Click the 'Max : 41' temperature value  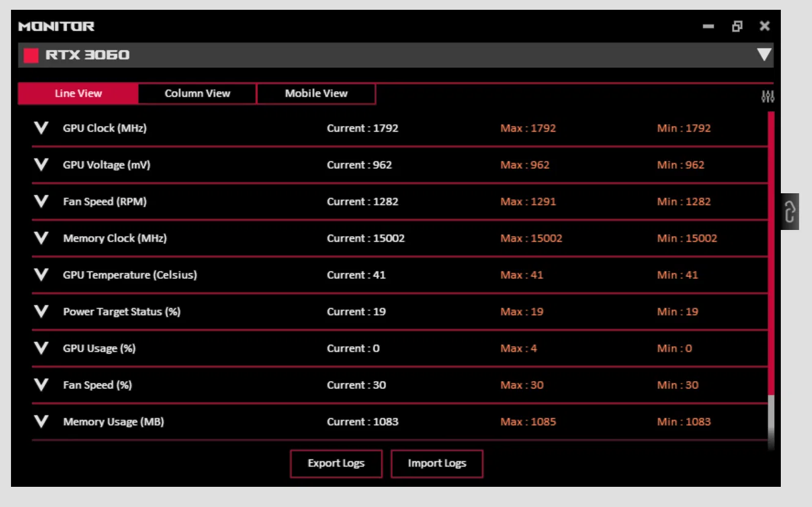[x=522, y=275]
